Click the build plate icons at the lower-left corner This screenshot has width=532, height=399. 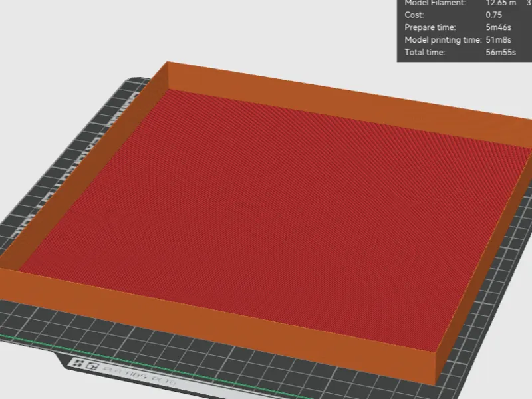click(85, 365)
